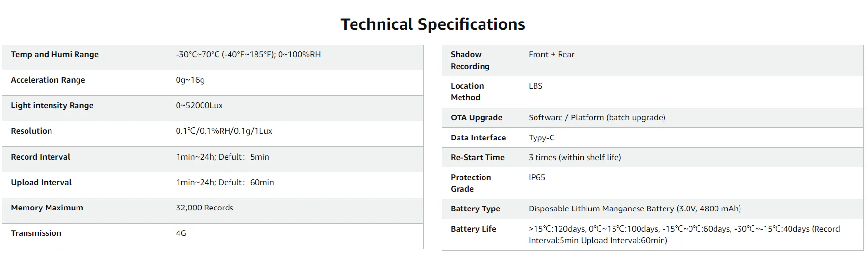Select the Record Interval label
The image size is (868, 255).
(x=40, y=157)
